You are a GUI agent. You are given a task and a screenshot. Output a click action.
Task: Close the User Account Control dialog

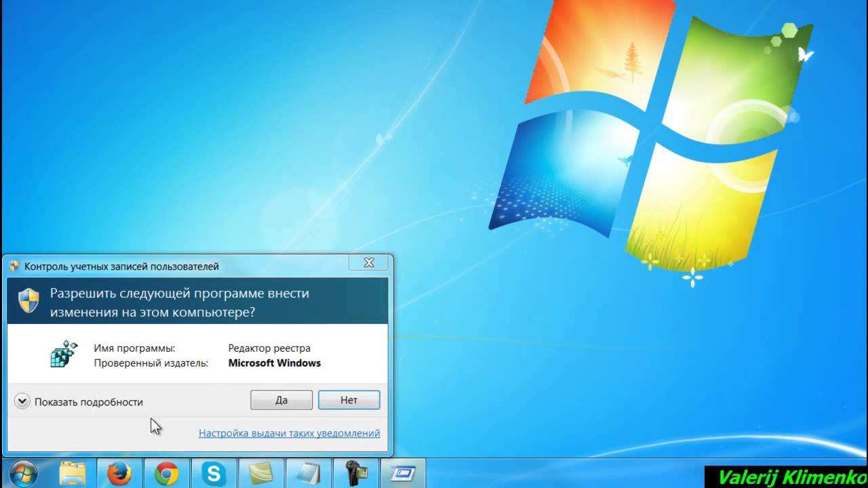pyautogui.click(x=369, y=263)
